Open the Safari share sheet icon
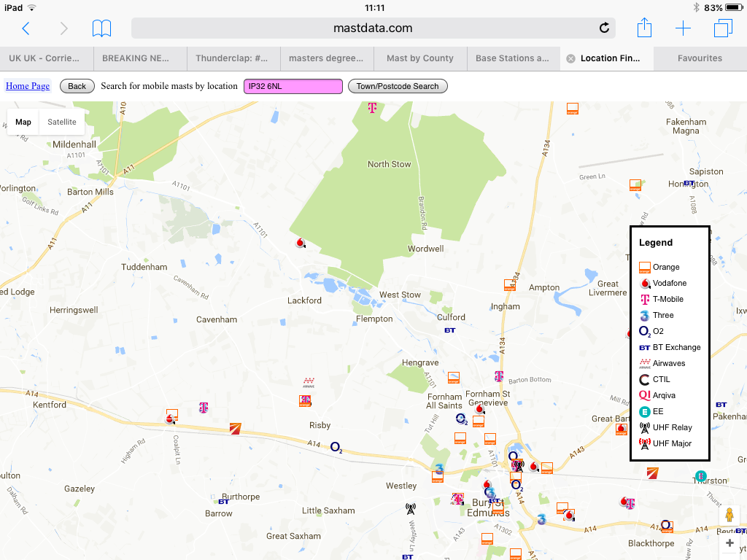This screenshot has width=747, height=560. (644, 28)
